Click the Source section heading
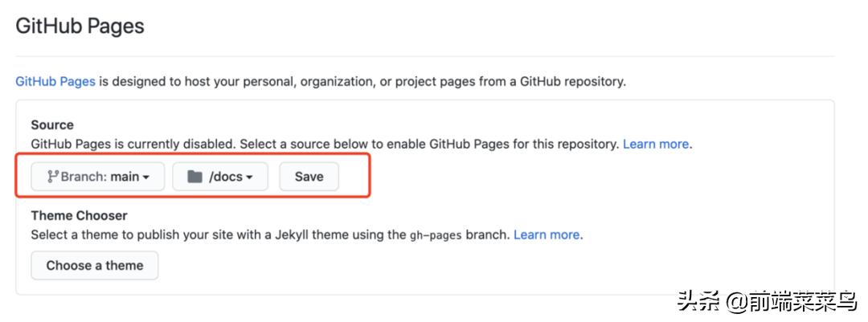The image size is (868, 322). pyautogui.click(x=52, y=125)
